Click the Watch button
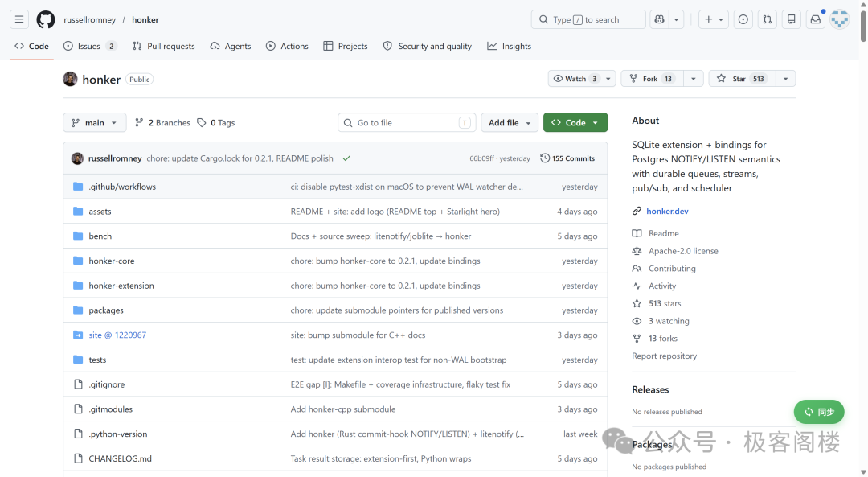The width and height of the screenshot is (868, 477). pyautogui.click(x=575, y=79)
